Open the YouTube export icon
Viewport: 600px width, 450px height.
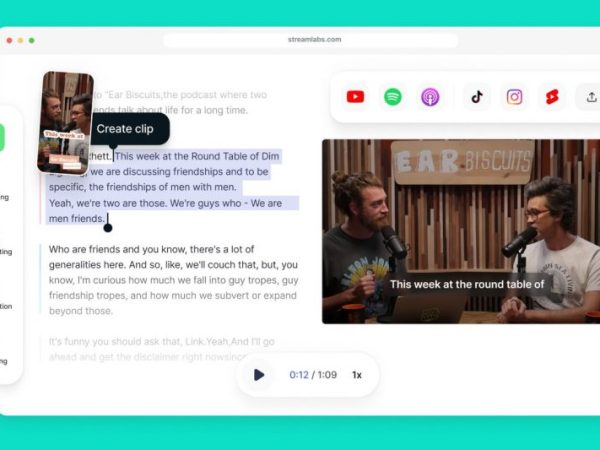[x=355, y=97]
